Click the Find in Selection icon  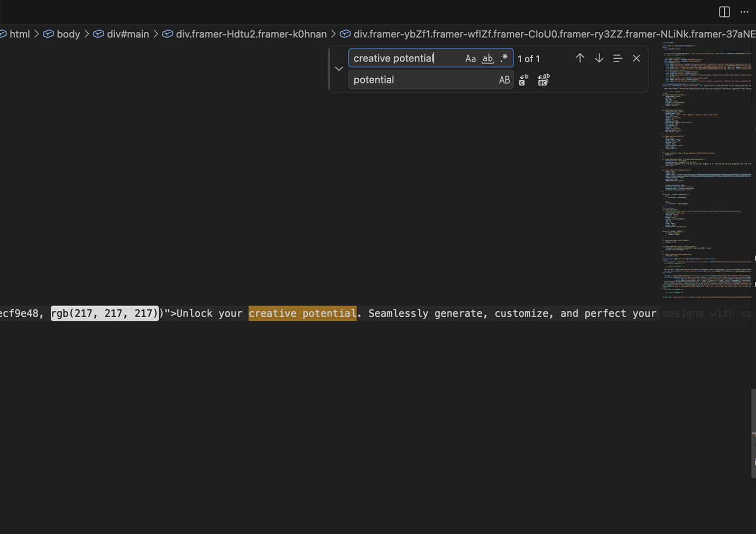(x=617, y=58)
